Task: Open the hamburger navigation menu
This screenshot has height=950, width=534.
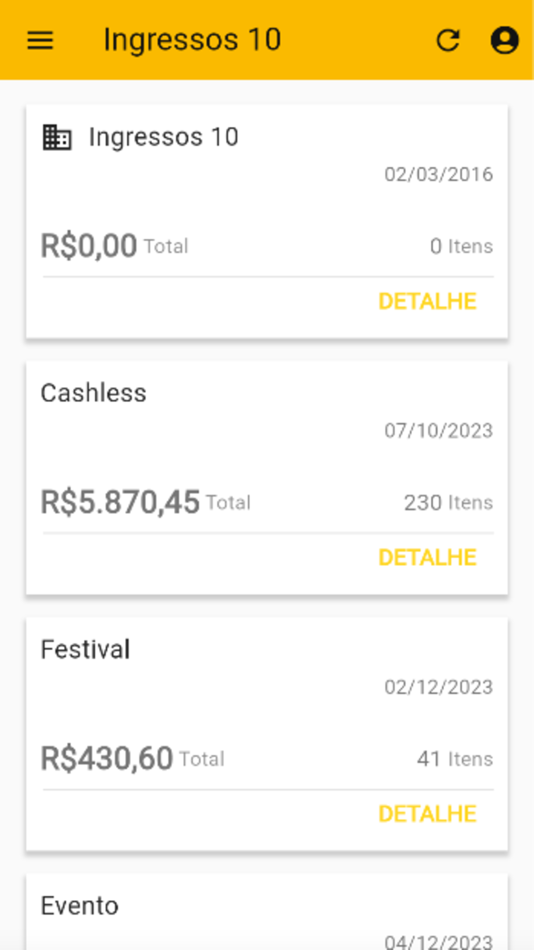Action: pos(40,41)
